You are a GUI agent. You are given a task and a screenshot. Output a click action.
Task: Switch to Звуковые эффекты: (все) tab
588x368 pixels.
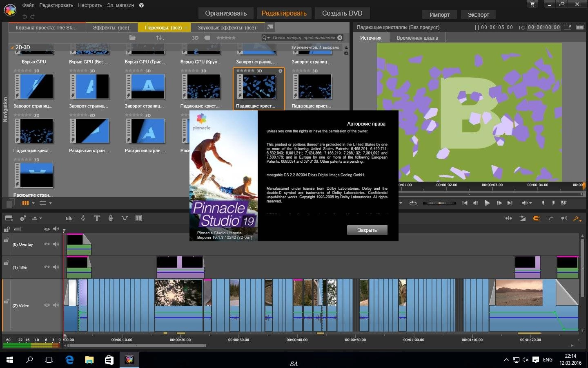[227, 27]
